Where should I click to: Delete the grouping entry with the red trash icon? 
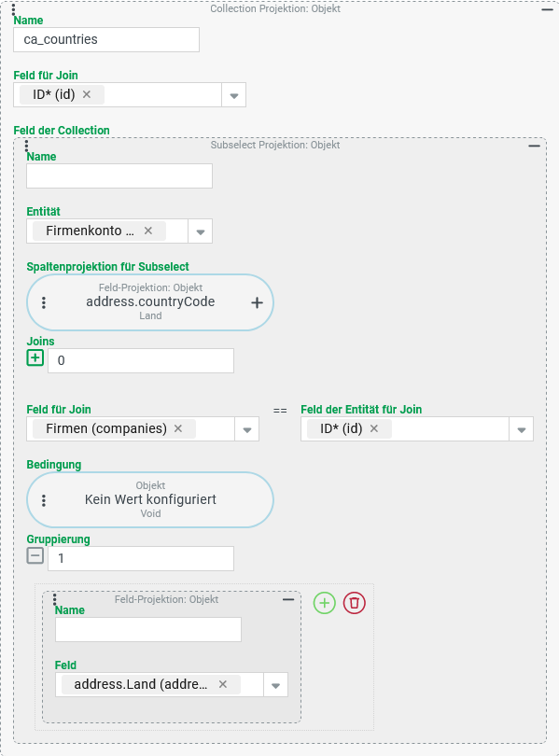point(355,603)
